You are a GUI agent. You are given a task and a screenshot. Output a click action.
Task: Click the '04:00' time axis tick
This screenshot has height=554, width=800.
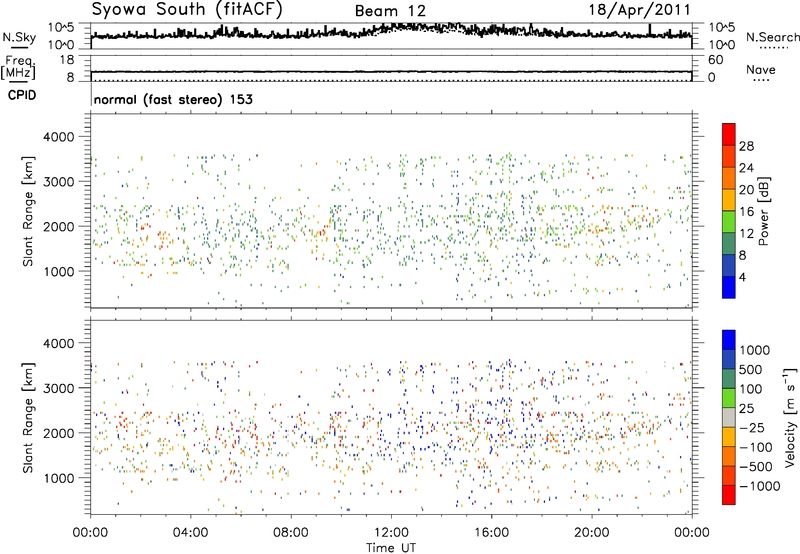[x=191, y=533]
